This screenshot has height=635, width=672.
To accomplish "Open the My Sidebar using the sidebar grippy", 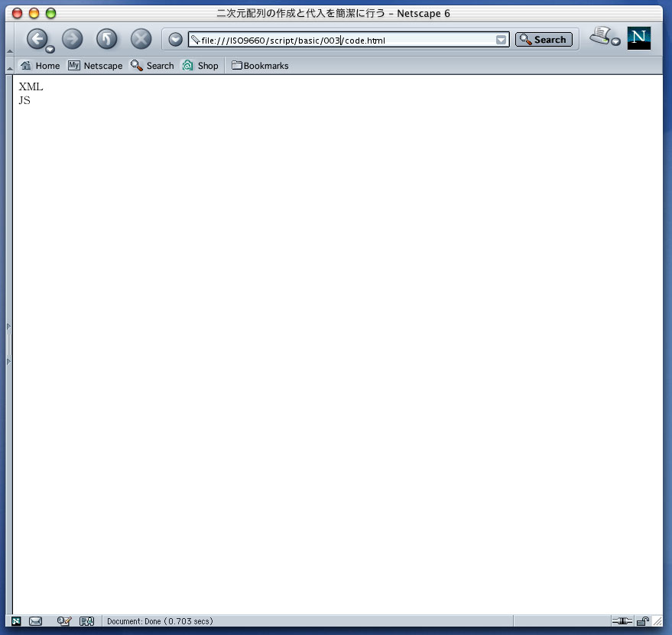I will (9, 344).
